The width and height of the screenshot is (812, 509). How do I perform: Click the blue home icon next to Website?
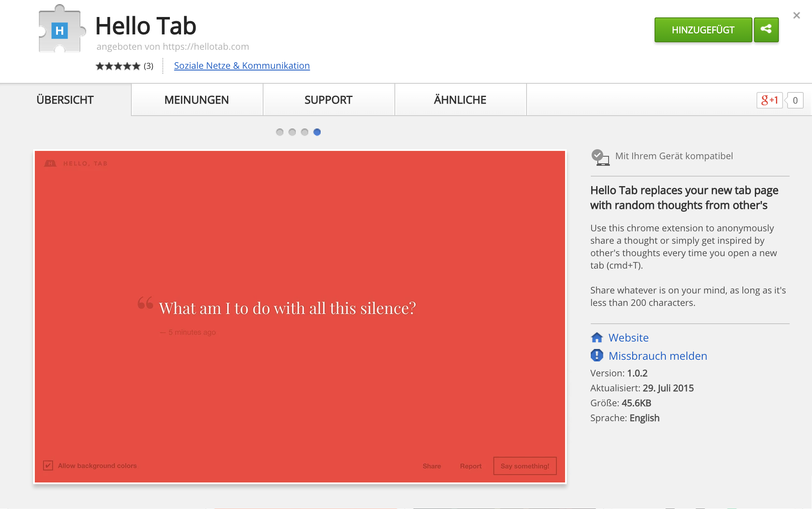[x=597, y=337]
